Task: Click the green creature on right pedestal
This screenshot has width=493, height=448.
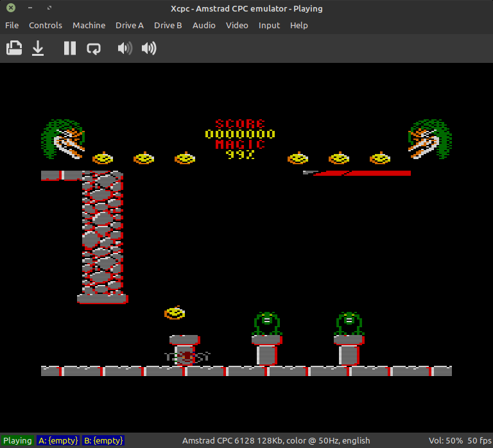Action: click(349, 324)
